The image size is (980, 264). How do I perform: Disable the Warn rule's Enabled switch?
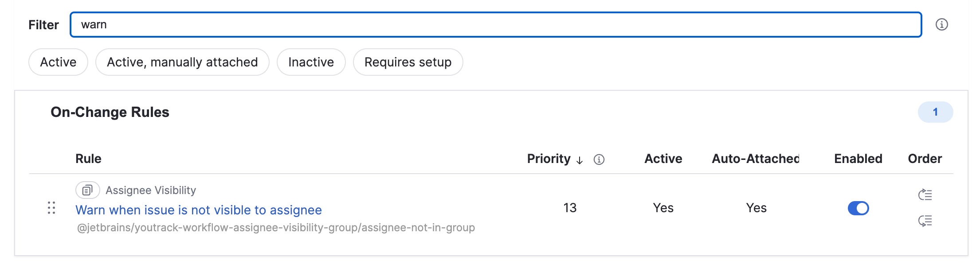pos(858,208)
